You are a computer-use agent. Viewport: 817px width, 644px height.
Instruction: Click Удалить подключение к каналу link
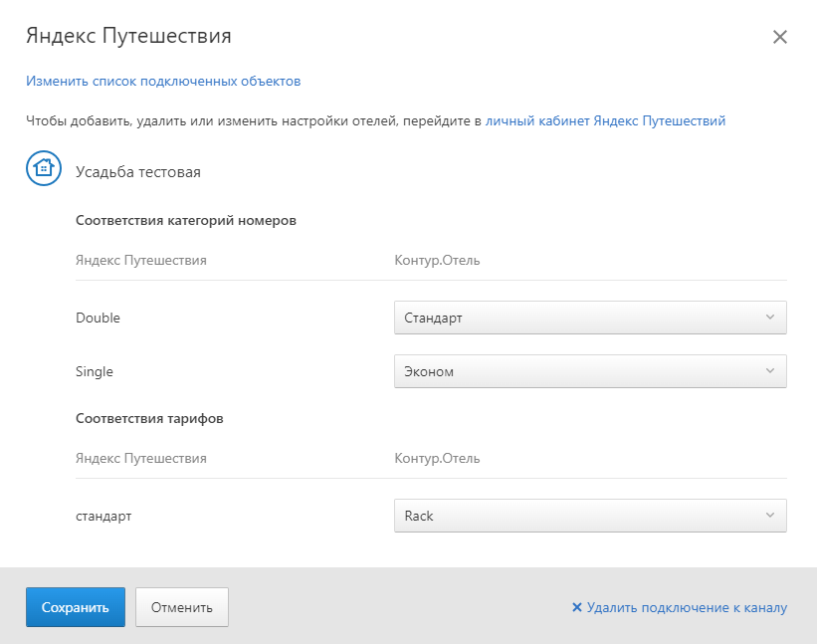coord(687,607)
